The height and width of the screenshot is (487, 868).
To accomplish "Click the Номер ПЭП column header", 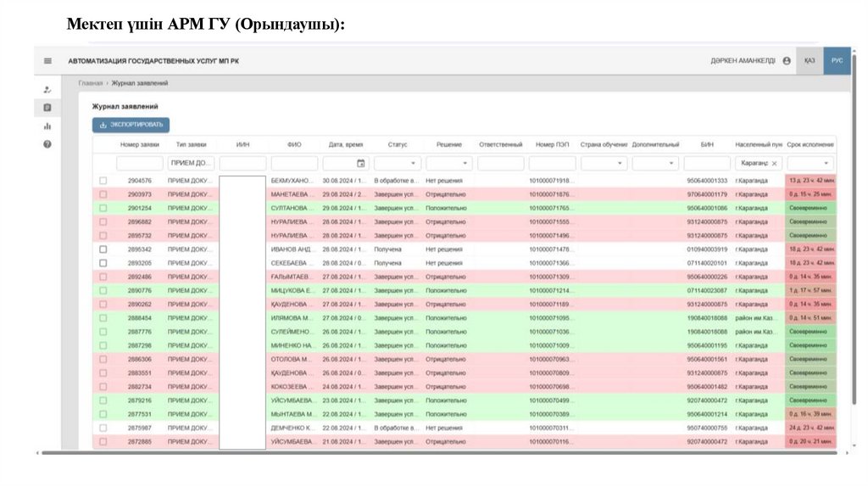I will pos(552,144).
